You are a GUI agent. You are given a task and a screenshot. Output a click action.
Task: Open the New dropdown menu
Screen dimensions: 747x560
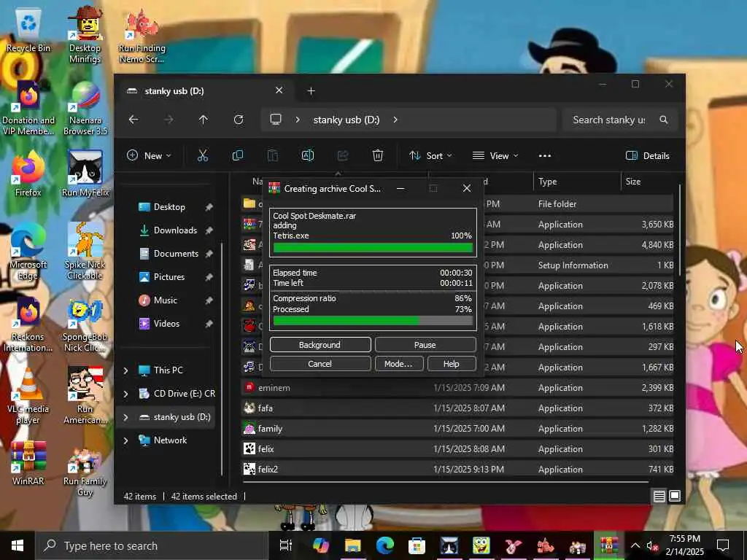click(149, 156)
